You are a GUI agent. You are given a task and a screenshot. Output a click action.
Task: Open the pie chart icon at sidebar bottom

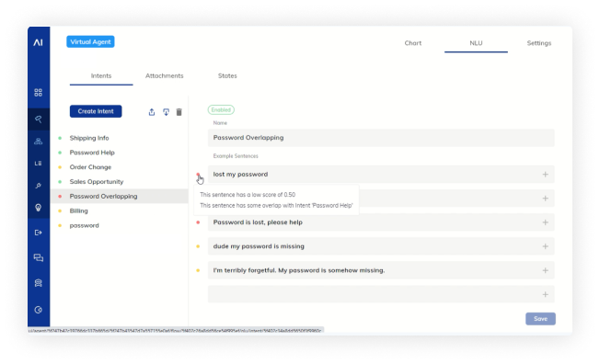click(x=38, y=310)
